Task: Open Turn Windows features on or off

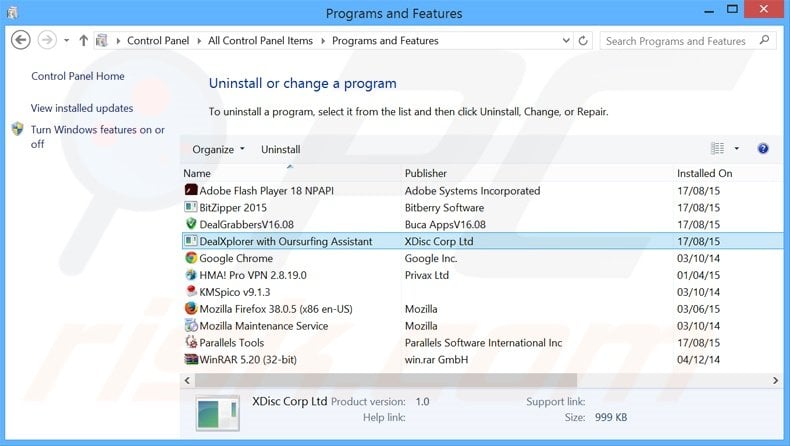Action: point(97,137)
